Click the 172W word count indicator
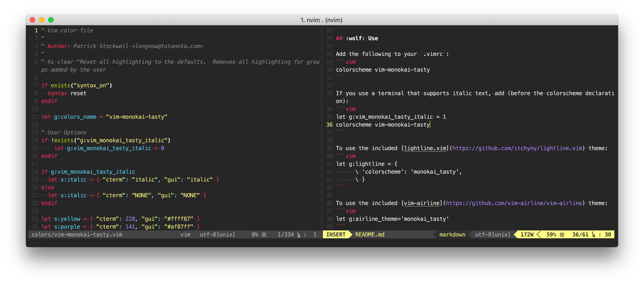The width and height of the screenshot is (644, 284). pos(526,235)
